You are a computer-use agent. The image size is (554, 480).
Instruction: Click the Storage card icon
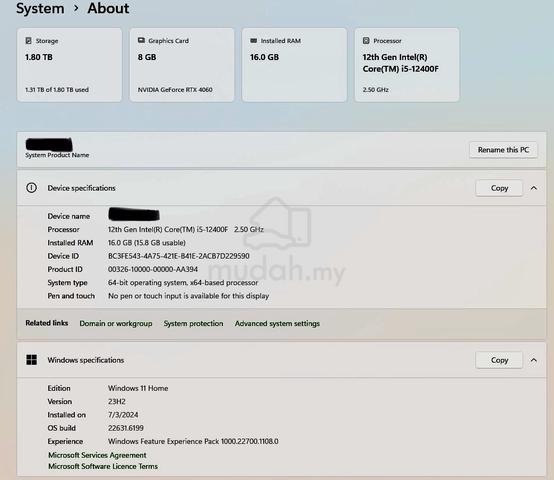pos(29,41)
